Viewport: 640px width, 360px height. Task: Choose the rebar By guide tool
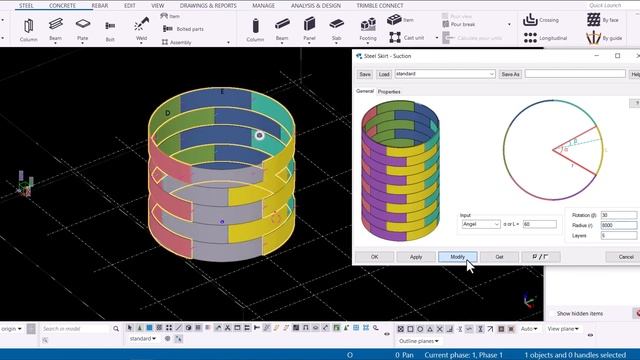coord(604,38)
